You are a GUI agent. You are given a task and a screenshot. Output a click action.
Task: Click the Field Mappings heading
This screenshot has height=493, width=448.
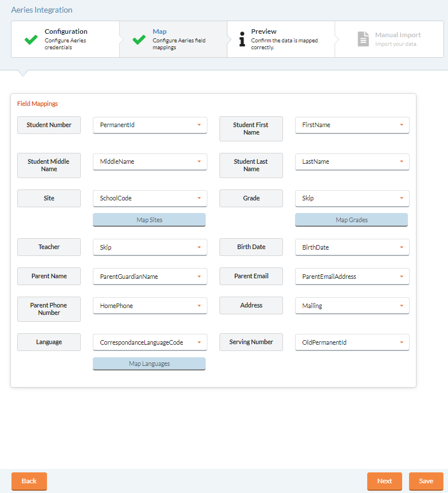point(37,104)
